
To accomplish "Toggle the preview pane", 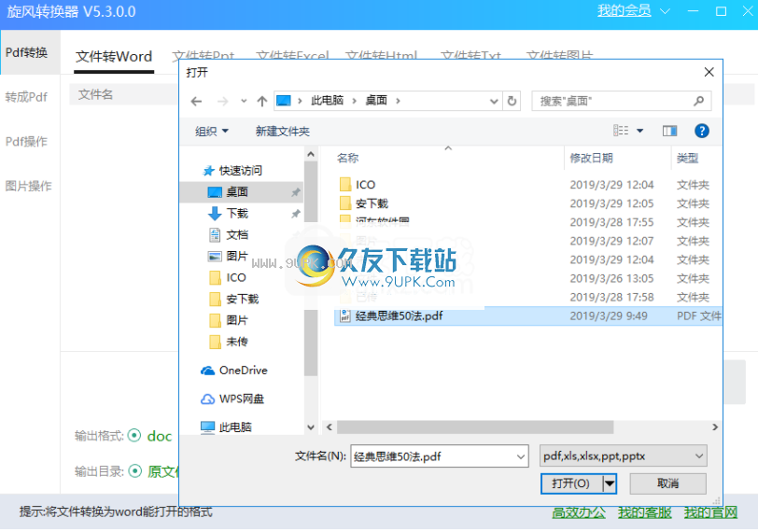I will click(x=669, y=131).
